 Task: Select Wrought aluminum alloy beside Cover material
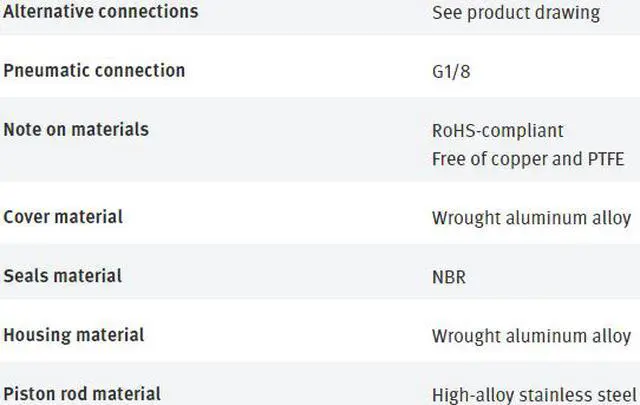pos(531,218)
